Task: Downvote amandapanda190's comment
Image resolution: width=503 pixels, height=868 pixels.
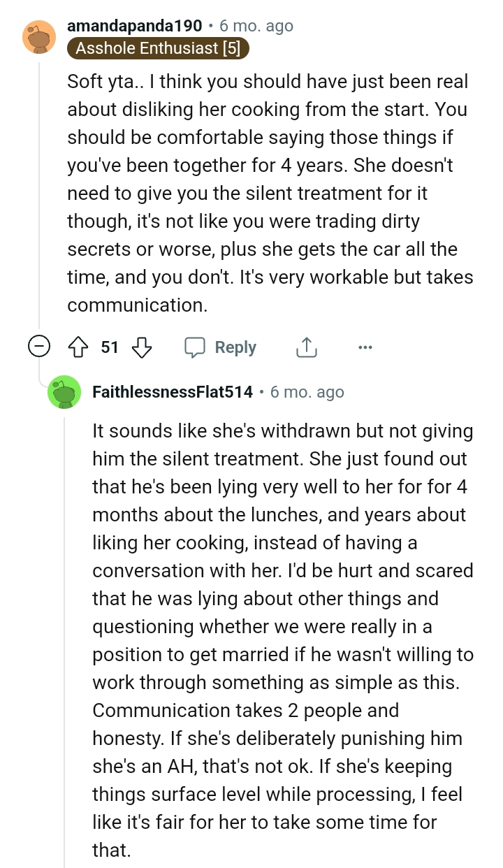Action: click(142, 347)
